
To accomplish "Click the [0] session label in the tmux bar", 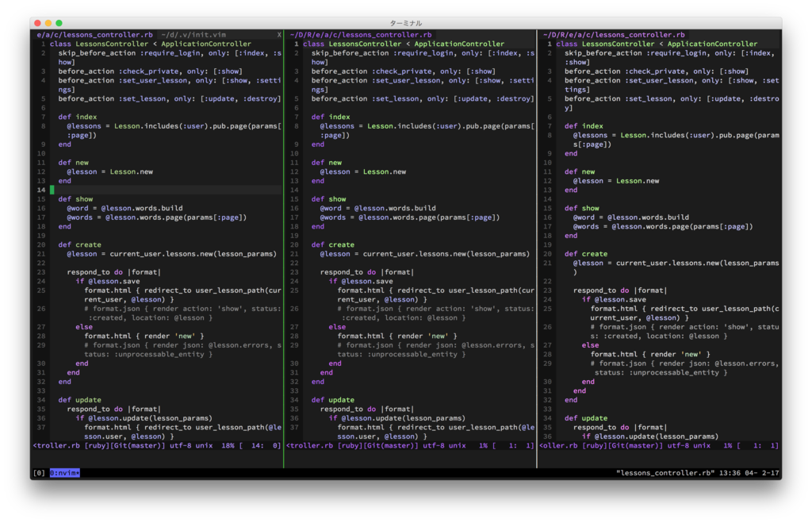I will point(39,473).
